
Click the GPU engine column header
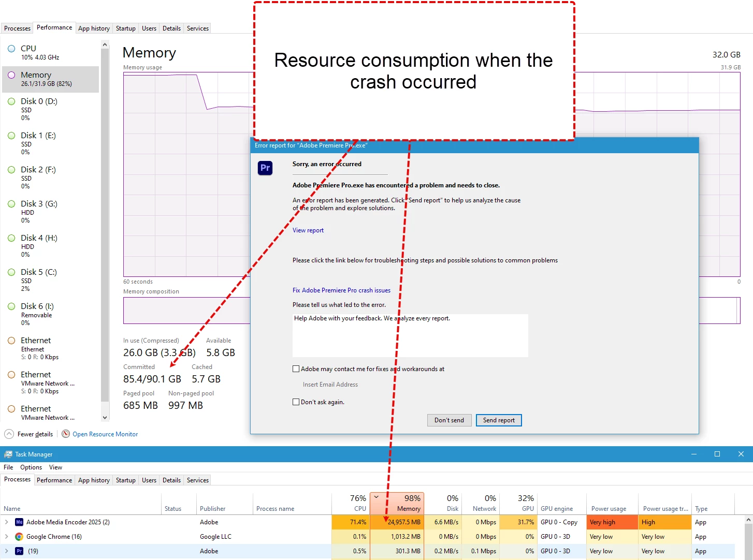[562, 503]
